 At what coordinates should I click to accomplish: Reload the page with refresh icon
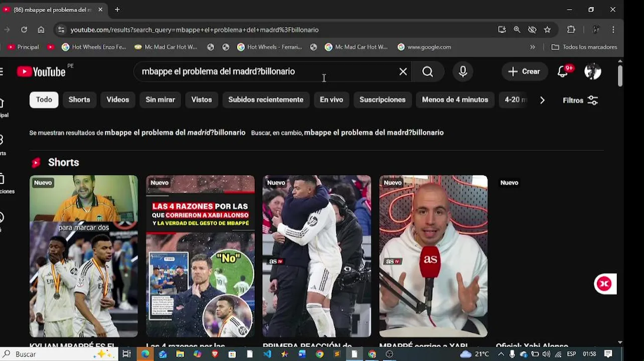24,30
